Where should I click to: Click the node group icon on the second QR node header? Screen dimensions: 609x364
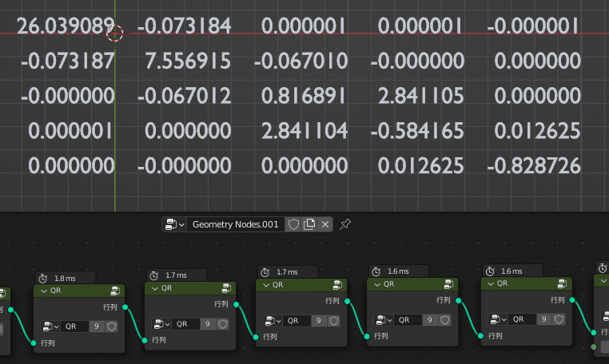226,288
